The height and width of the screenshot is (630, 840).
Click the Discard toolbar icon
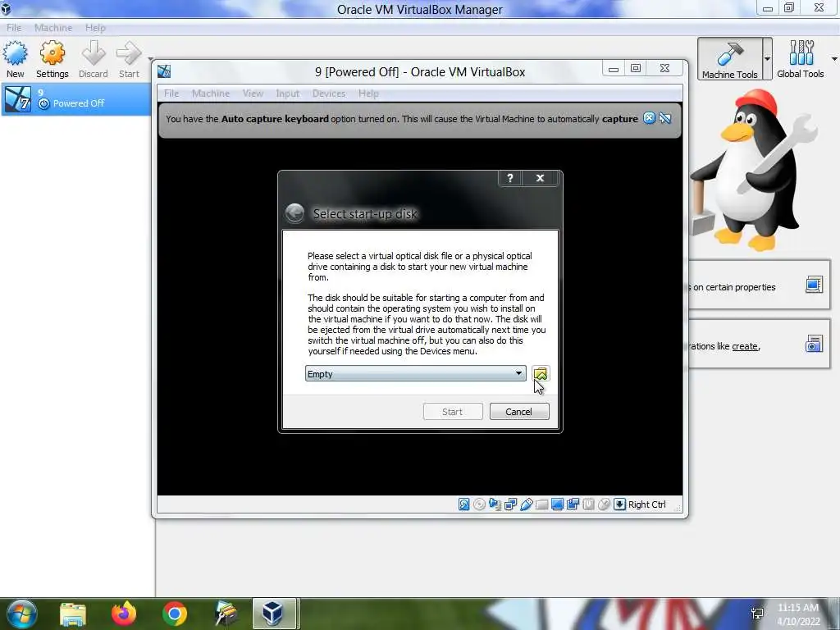[x=94, y=59]
